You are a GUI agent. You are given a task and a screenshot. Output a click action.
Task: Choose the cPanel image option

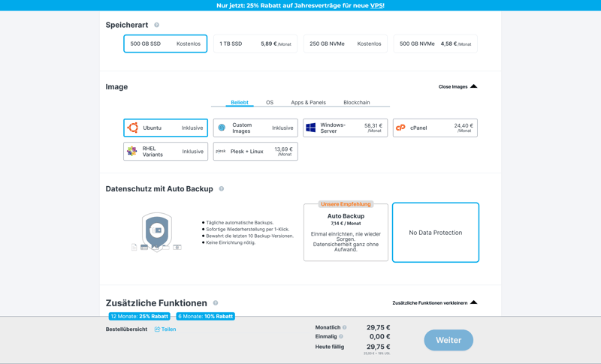(x=435, y=128)
